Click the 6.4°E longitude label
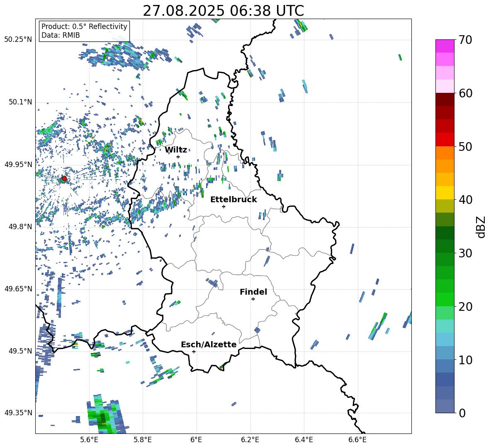491x448 pixels. coord(304,440)
